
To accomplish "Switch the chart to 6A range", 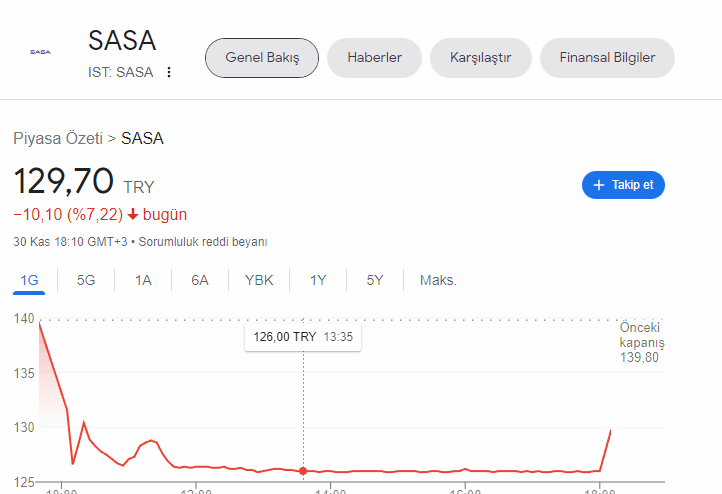I will click(x=200, y=280).
